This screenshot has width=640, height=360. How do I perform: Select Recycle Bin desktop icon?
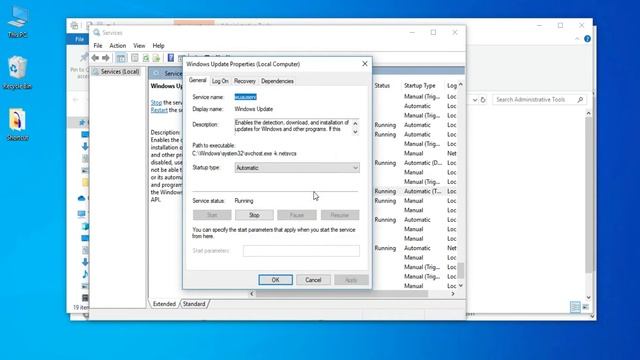tap(17, 73)
